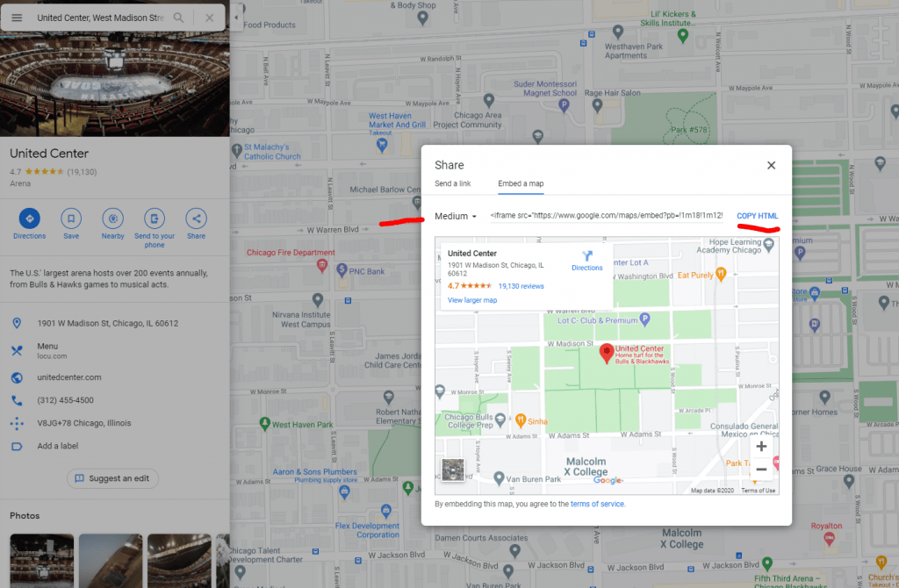
Task: Zoom out on embedded map preview
Action: 761,470
